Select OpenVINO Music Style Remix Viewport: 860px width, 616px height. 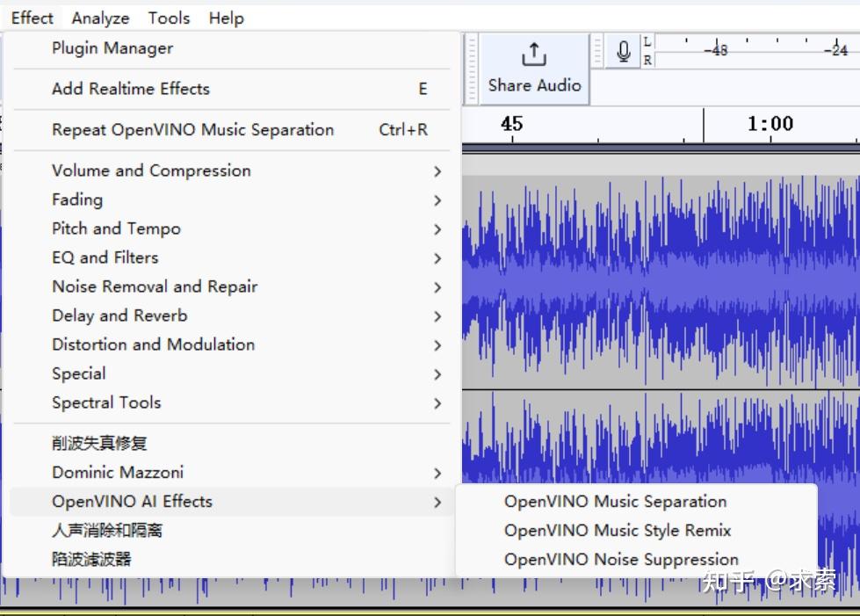(x=617, y=530)
